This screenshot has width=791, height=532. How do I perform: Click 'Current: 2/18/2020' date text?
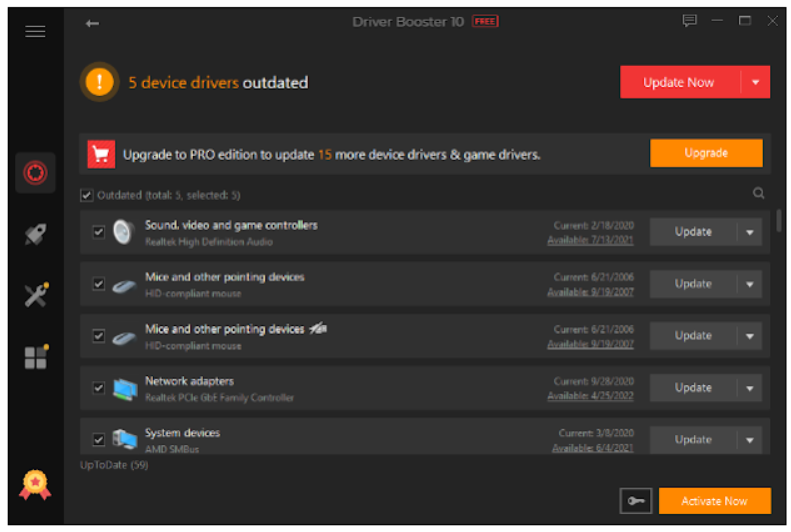594,225
